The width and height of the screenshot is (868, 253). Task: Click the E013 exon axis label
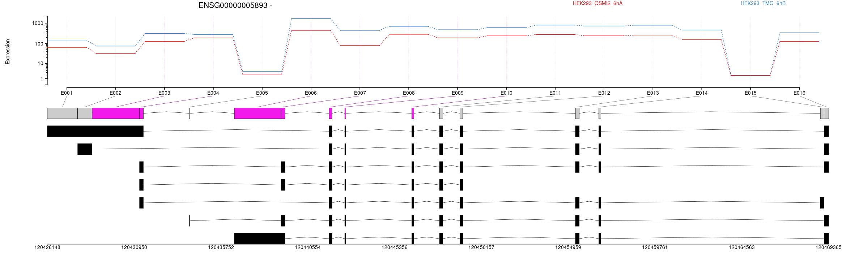653,93
